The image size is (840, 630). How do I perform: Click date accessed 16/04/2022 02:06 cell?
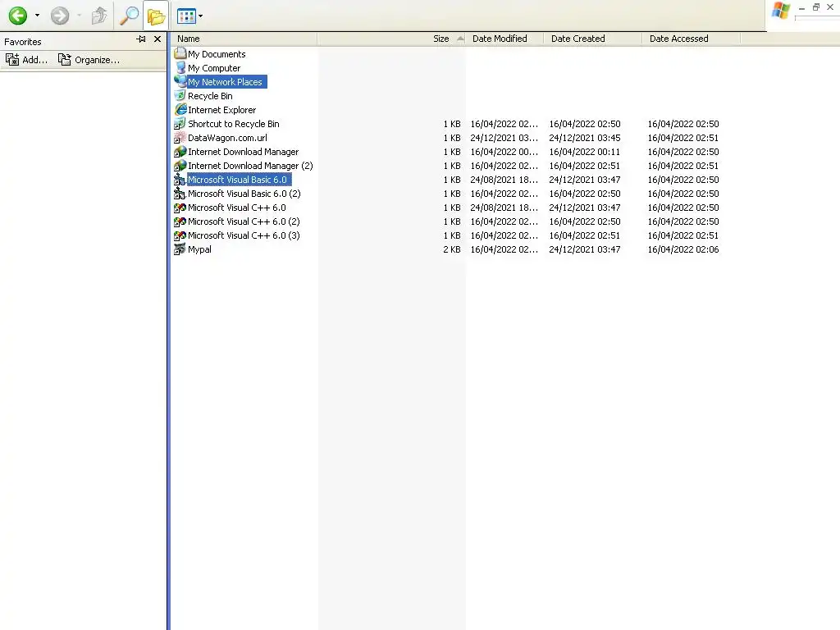click(x=683, y=249)
